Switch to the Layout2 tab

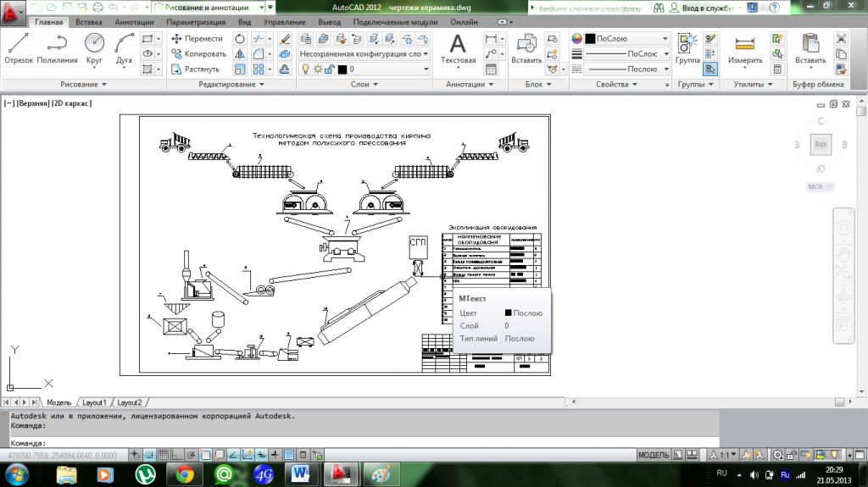click(x=130, y=402)
